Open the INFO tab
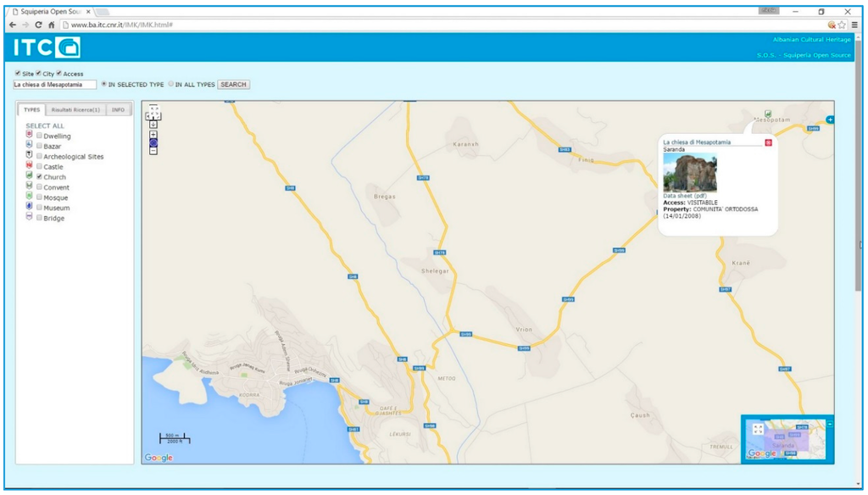 click(118, 110)
